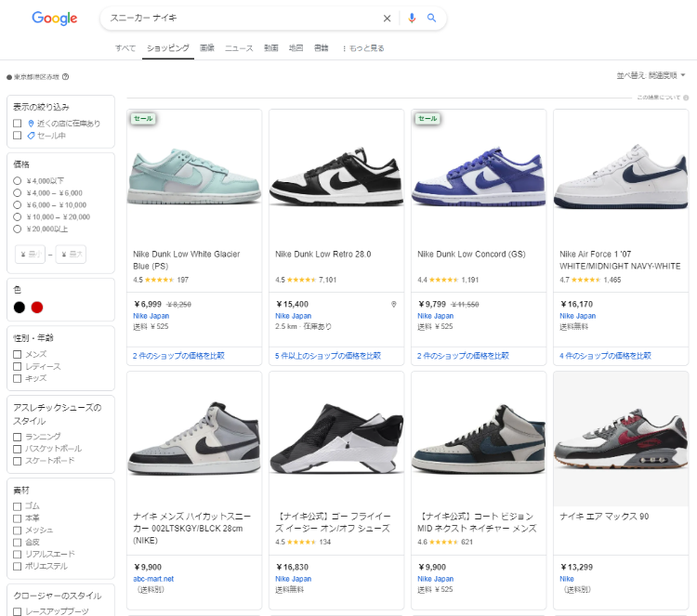The width and height of the screenshot is (697, 616).
Task: Select price ¥10,000 – ¥20,000
Action: 18,216
